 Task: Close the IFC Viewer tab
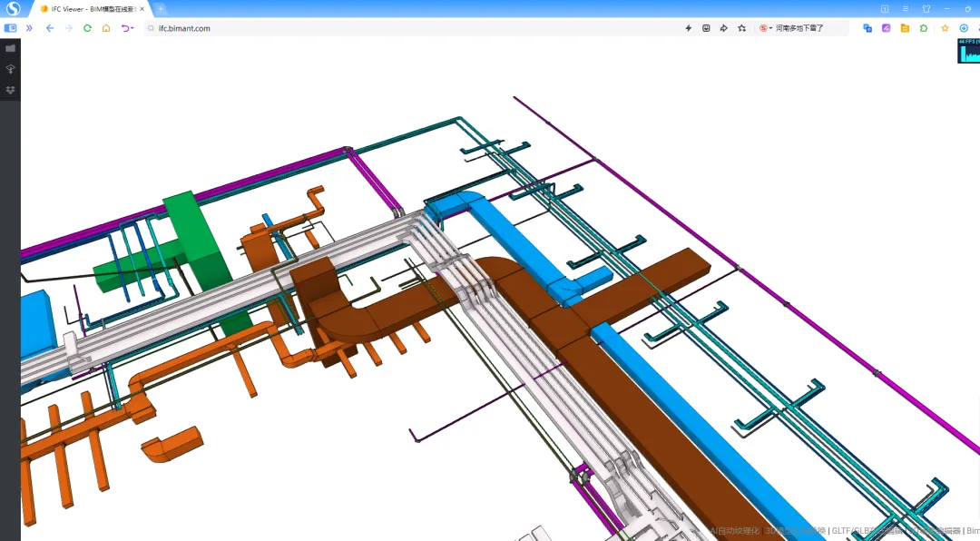[x=142, y=9]
